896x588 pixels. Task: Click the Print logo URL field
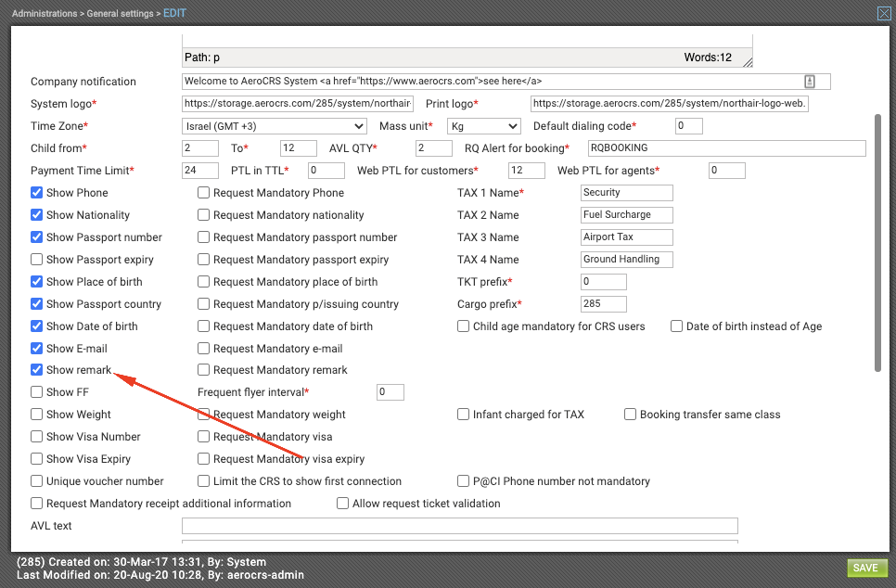pos(670,104)
